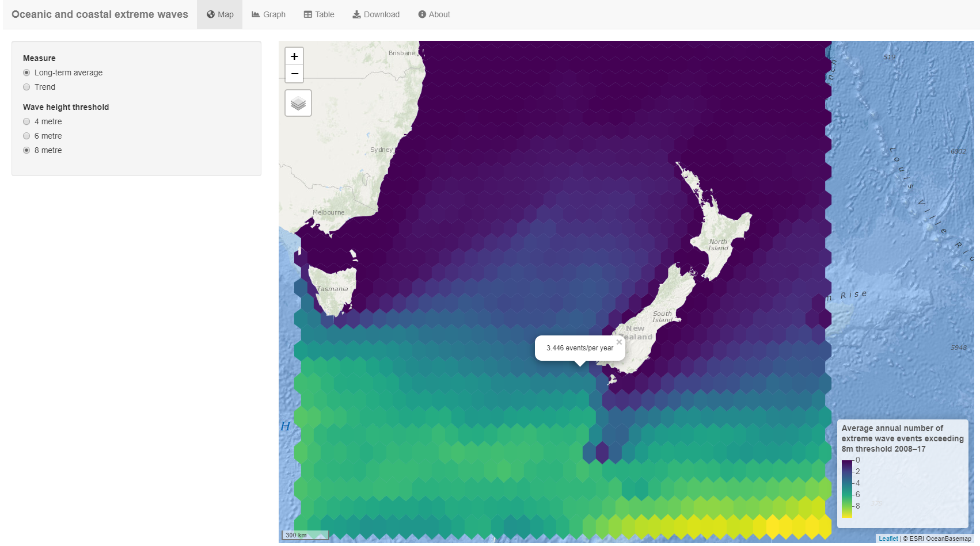Viewport: 980px width, 546px height.
Task: Click the legend title text
Action: click(902, 438)
